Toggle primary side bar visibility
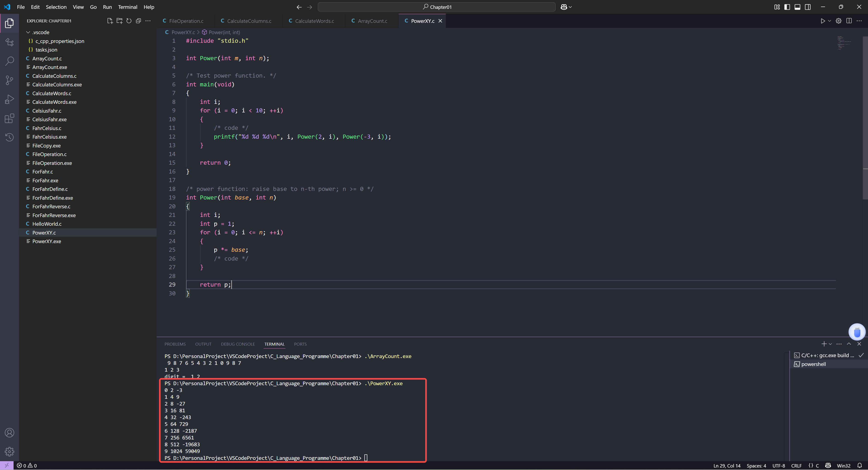This screenshot has height=470, width=868. tap(787, 7)
